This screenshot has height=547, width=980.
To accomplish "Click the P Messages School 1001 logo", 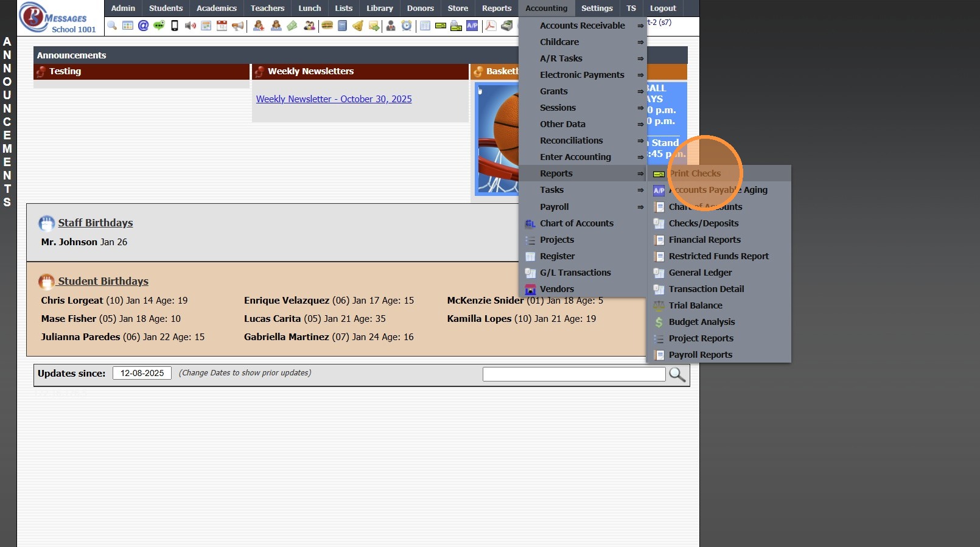I will point(58,18).
